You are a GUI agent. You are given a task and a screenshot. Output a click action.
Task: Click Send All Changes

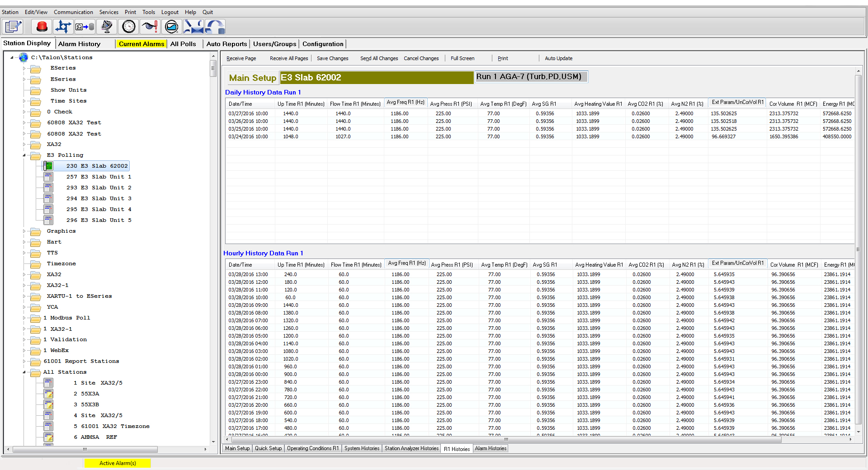[x=379, y=58]
